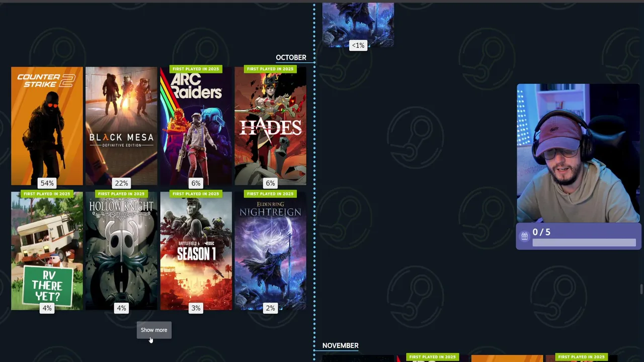The height and width of the screenshot is (362, 644).
Task: Click the 3% label under Battlefield 6
Action: (196, 308)
